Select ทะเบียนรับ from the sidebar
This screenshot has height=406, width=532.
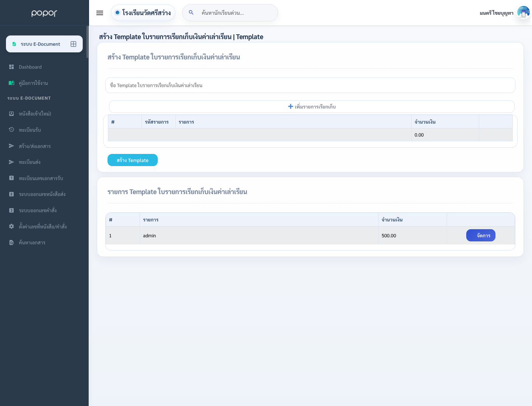tap(44, 130)
